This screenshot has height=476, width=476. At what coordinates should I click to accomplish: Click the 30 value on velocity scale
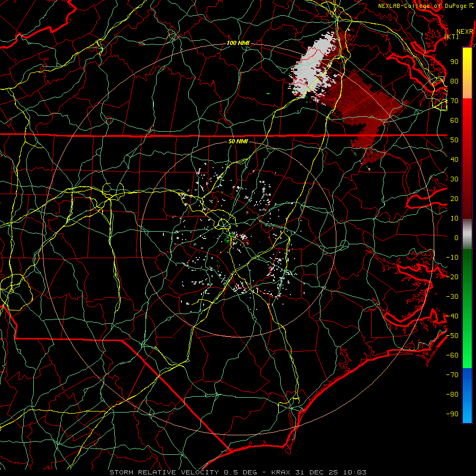coord(454,179)
